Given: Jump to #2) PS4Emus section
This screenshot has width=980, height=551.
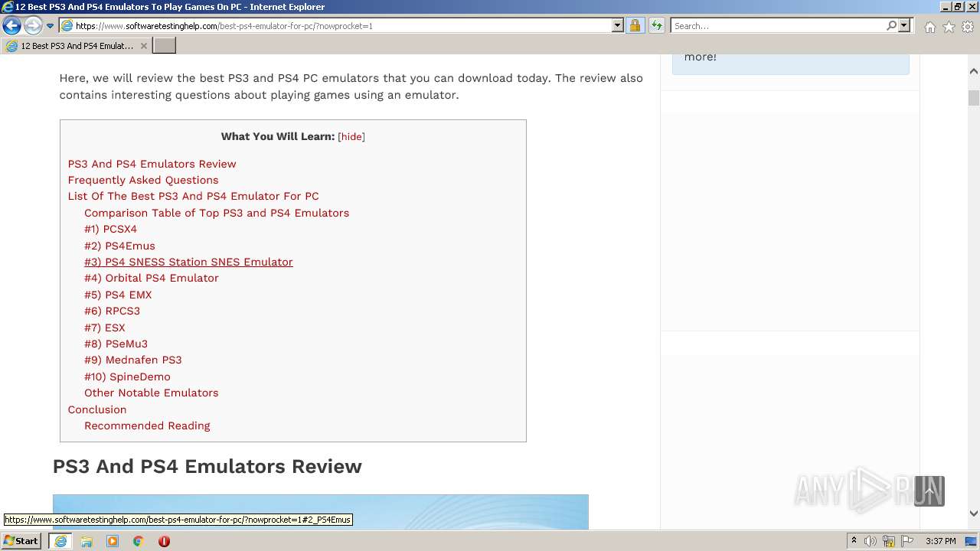Looking at the screenshot, I should pyautogui.click(x=119, y=246).
